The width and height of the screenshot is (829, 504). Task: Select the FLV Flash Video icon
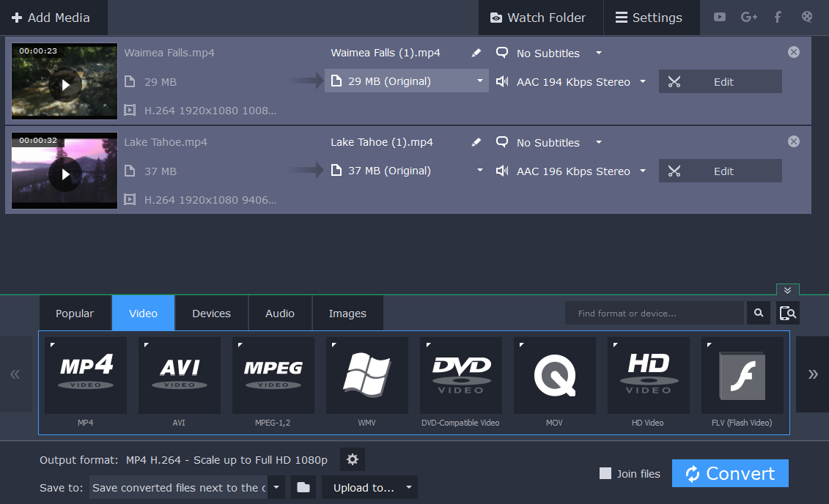[742, 375]
